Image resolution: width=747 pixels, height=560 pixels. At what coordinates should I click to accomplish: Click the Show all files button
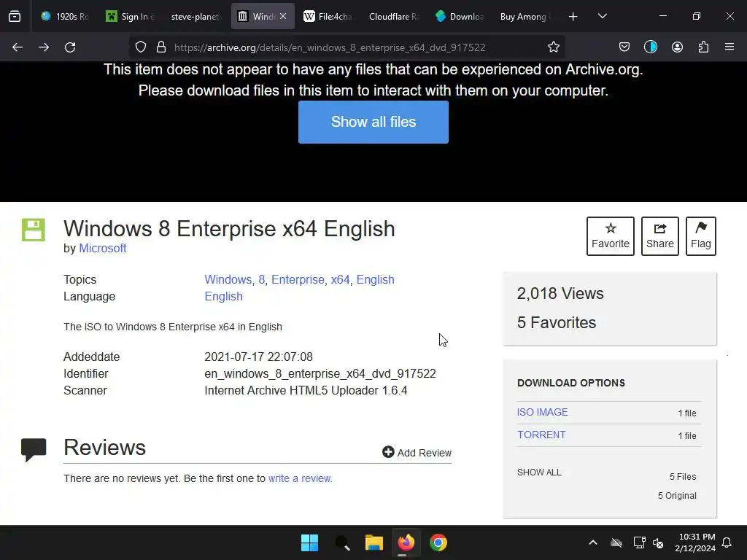click(373, 122)
